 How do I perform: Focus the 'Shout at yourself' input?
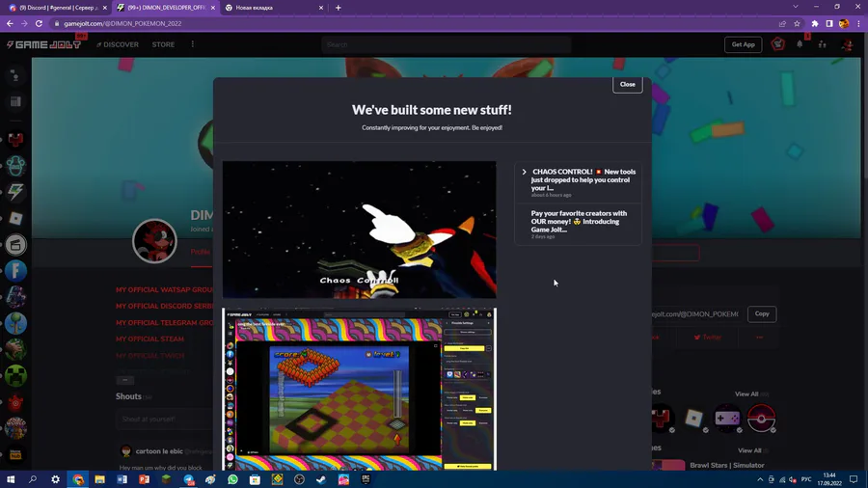pos(164,419)
